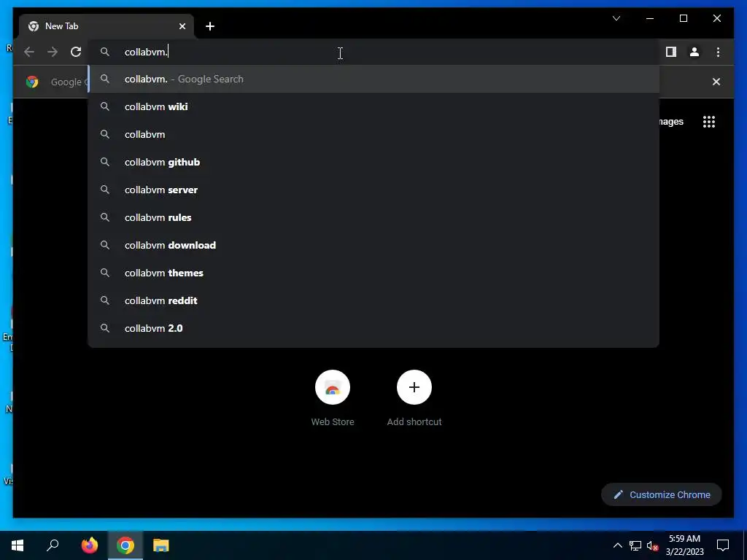The width and height of the screenshot is (747, 560).
Task: Choose the 'collabvm 2.0' suggestion
Action: pos(374,328)
